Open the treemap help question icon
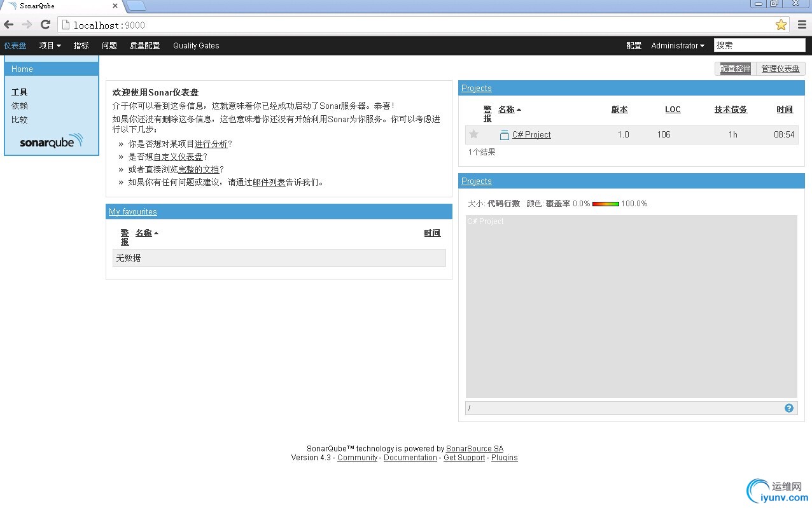This screenshot has height=508, width=812. point(789,408)
